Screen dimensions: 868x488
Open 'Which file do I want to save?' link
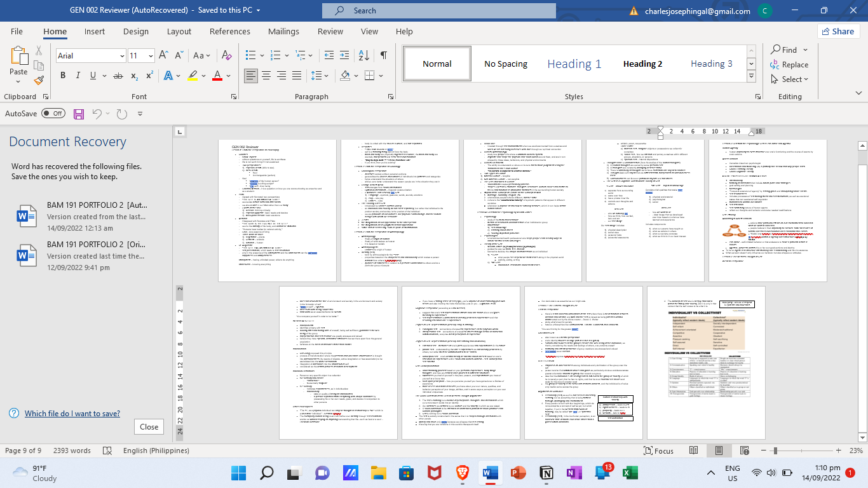coord(72,414)
